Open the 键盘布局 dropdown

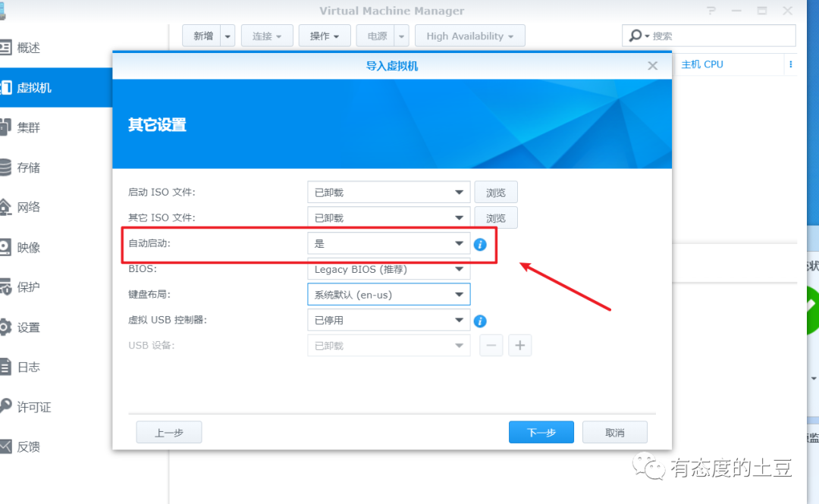point(388,295)
